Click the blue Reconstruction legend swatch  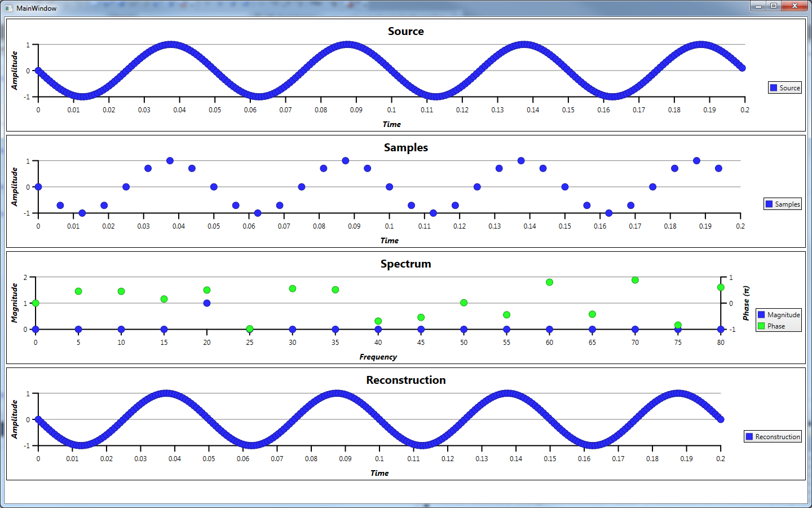coord(749,436)
